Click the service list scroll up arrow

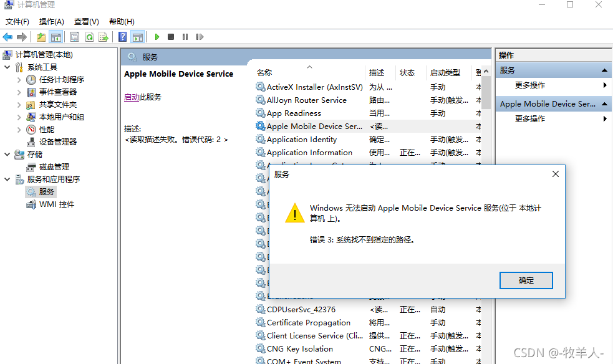click(486, 71)
